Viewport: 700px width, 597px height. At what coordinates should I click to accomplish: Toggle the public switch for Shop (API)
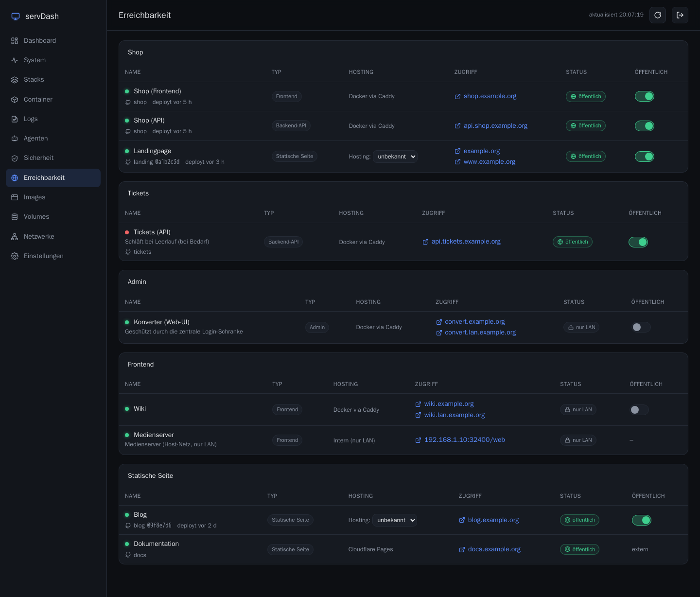(645, 126)
